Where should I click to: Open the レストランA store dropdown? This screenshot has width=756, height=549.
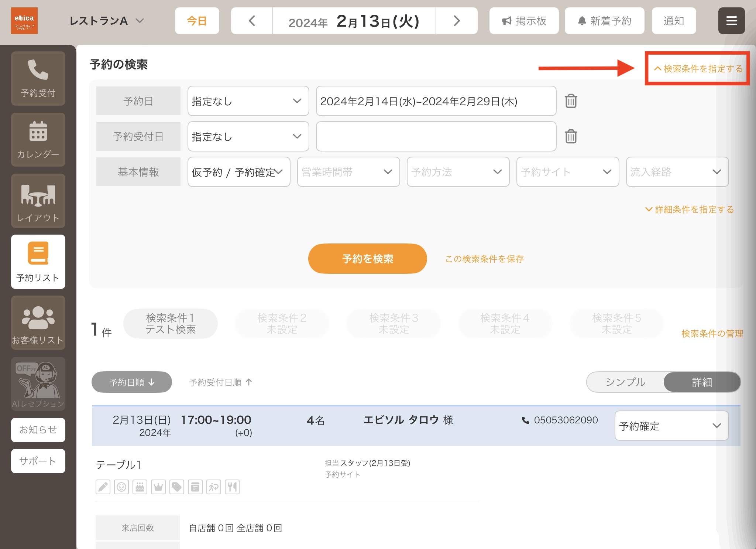(x=106, y=21)
